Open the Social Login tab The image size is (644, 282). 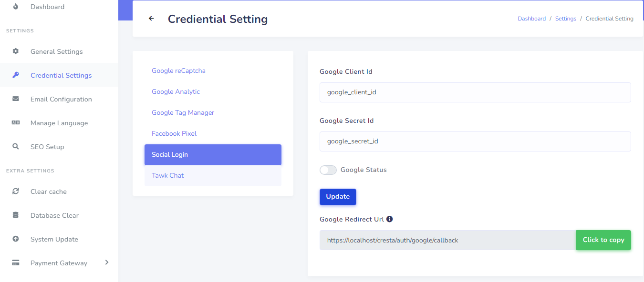pyautogui.click(x=213, y=155)
